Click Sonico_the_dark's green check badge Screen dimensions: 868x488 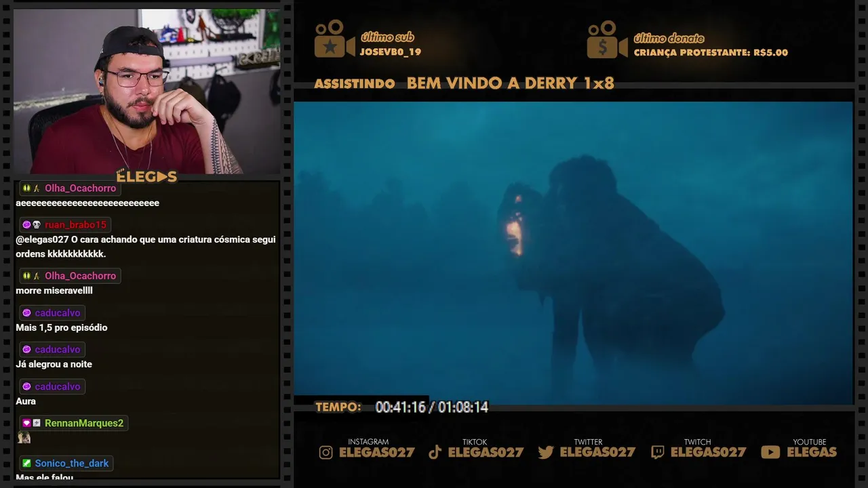pyautogui.click(x=26, y=464)
